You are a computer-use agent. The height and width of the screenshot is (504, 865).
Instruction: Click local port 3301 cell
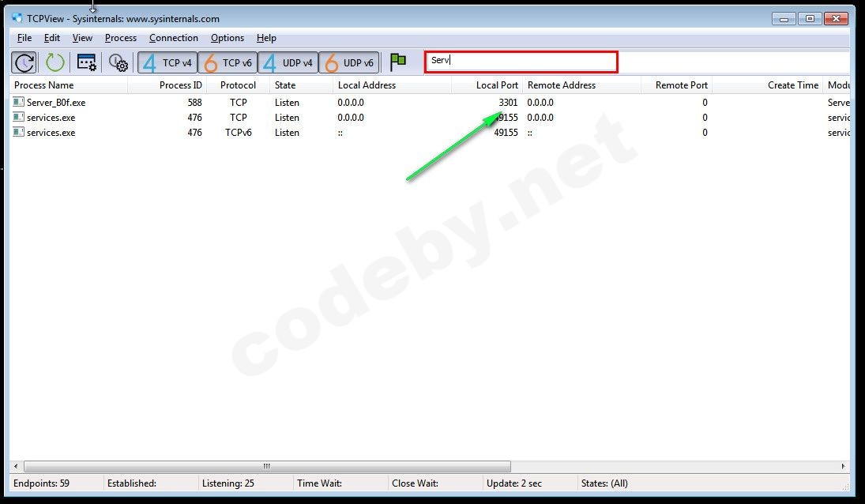(508, 102)
